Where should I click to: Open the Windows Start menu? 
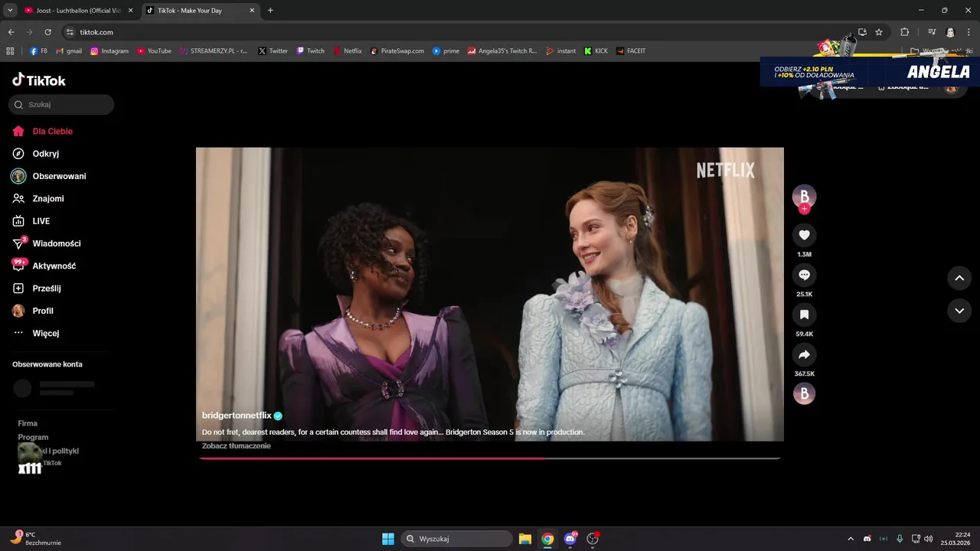pyautogui.click(x=388, y=539)
